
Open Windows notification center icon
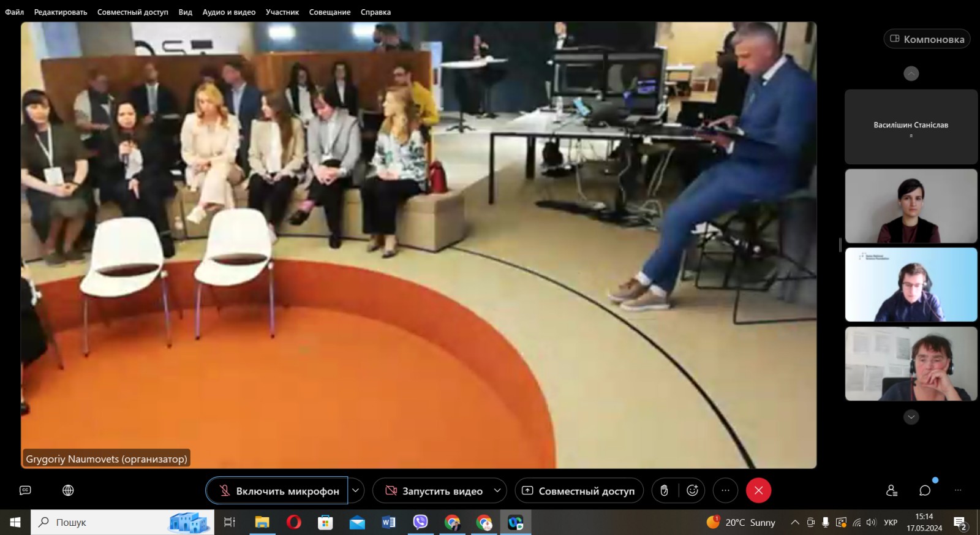coord(960,523)
